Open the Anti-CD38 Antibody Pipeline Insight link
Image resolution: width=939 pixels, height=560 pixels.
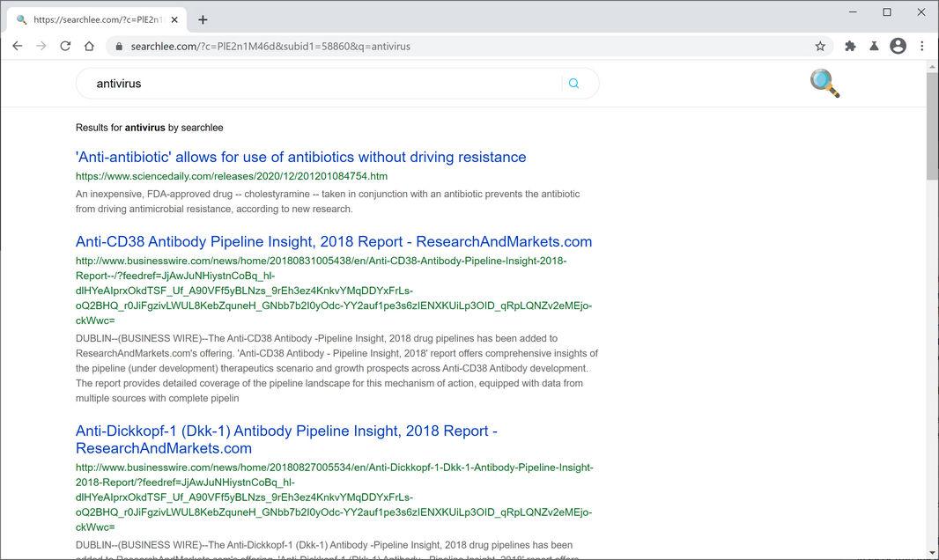coord(333,241)
